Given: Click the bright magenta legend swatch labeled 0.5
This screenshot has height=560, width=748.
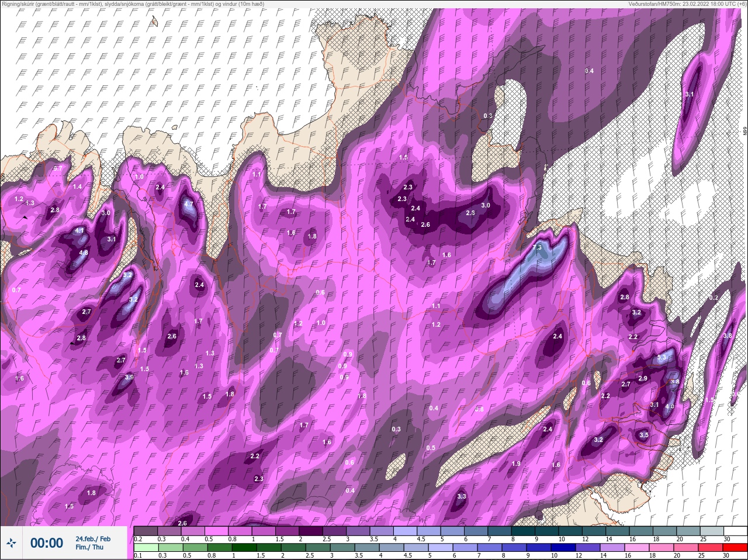Looking at the screenshot, I should (217, 530).
